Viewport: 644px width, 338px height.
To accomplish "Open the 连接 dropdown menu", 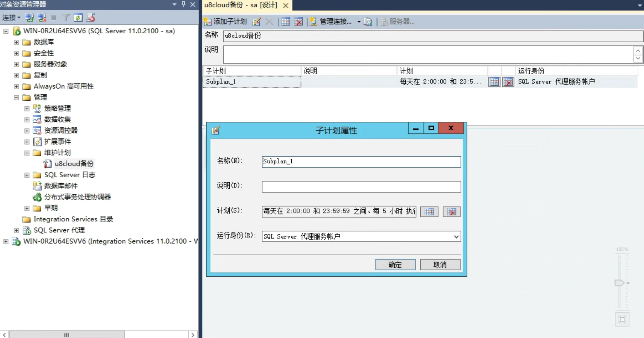I will point(11,17).
